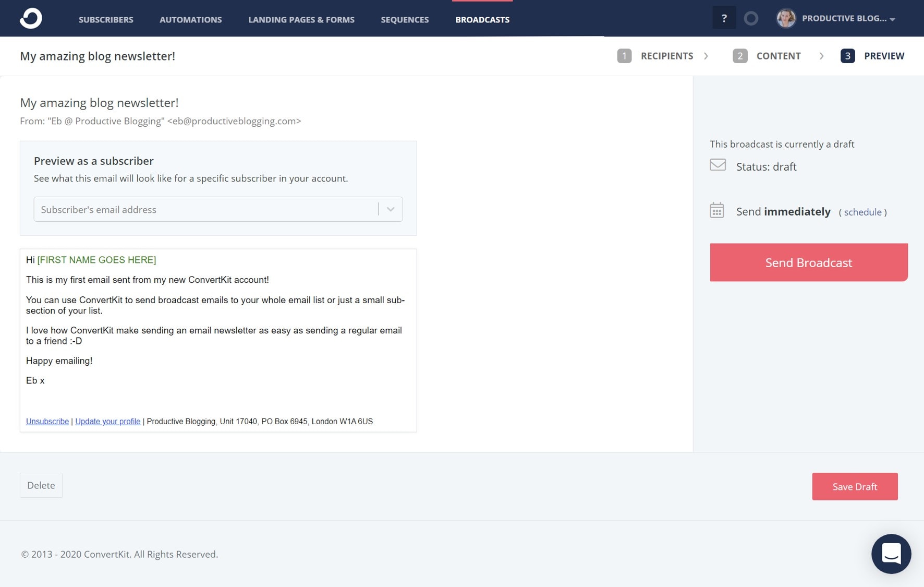Image resolution: width=924 pixels, height=587 pixels.
Task: Click the Productive Blogging postal address text
Action: pos(260,421)
